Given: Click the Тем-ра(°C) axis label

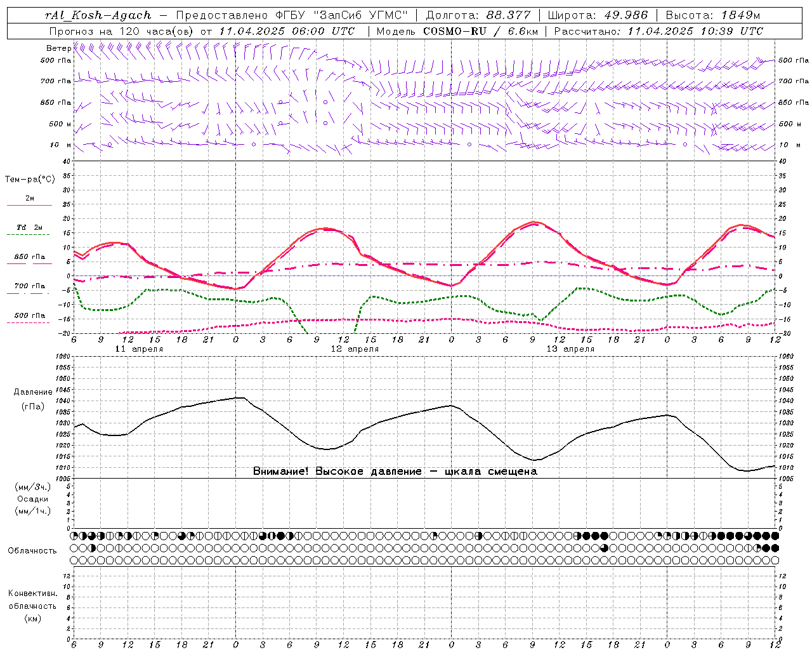Looking at the screenshot, I should 30,180.
